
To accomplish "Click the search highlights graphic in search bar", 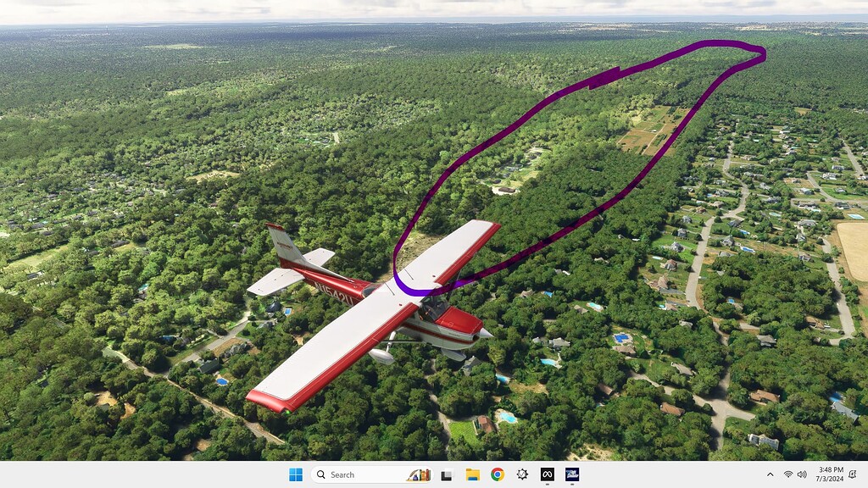I will click(419, 475).
